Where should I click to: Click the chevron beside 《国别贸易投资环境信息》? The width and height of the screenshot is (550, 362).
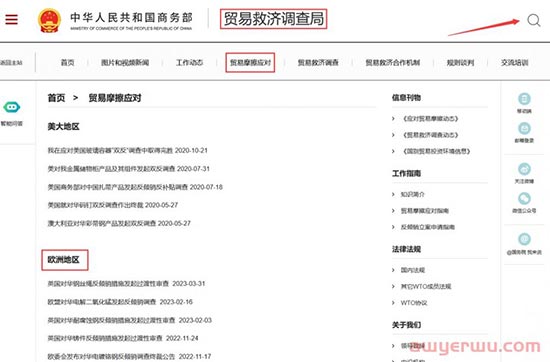click(393, 151)
